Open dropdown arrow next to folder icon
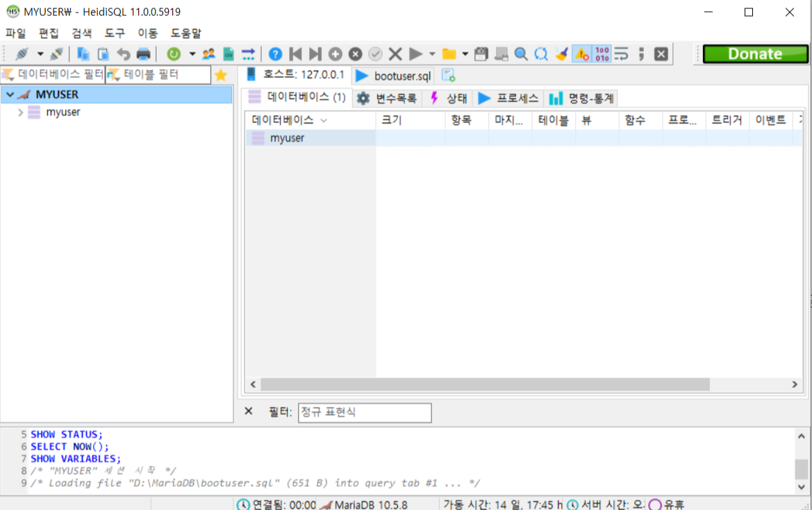 tap(465, 54)
